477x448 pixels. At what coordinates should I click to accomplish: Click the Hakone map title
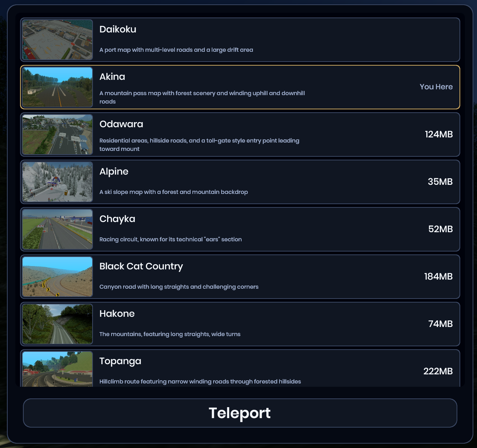click(x=117, y=313)
